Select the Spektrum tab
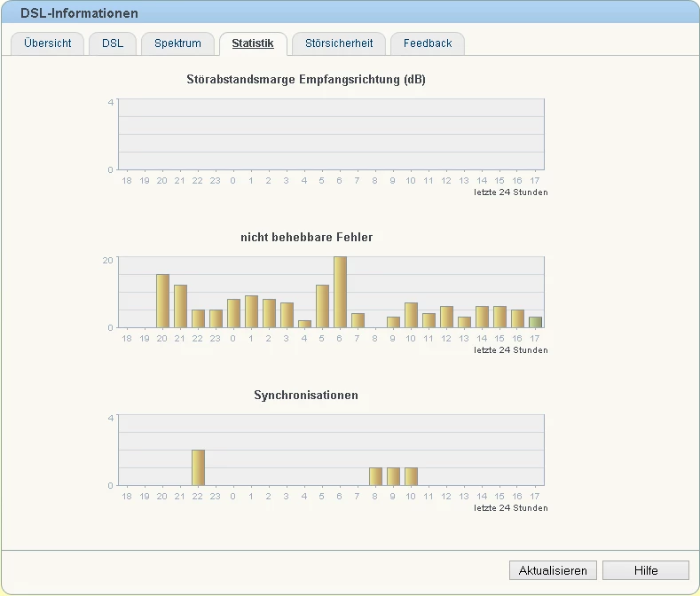The width and height of the screenshot is (700, 596). pos(177,43)
